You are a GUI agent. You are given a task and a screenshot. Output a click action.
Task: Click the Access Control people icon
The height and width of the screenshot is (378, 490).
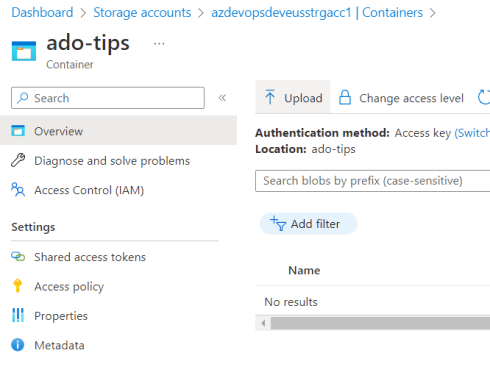(18, 189)
